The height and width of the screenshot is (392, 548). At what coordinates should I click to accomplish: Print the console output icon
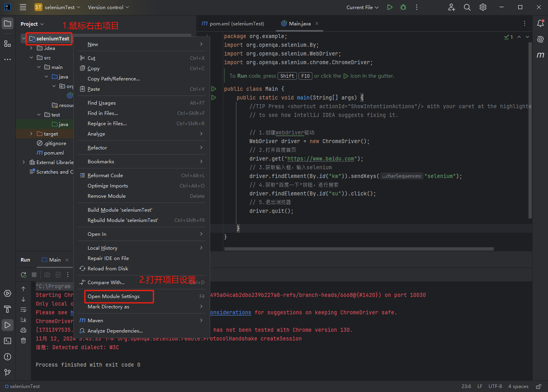[x=23, y=330]
